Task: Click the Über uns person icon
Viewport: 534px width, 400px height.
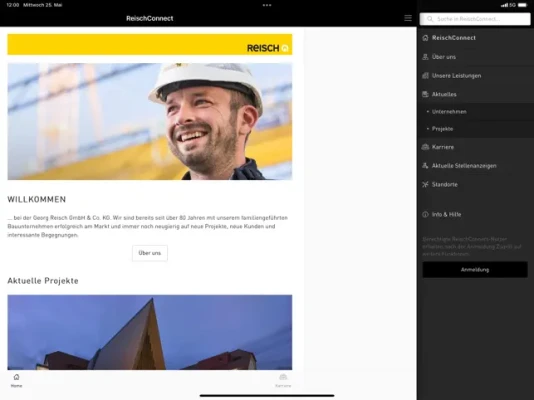Action: coord(425,57)
